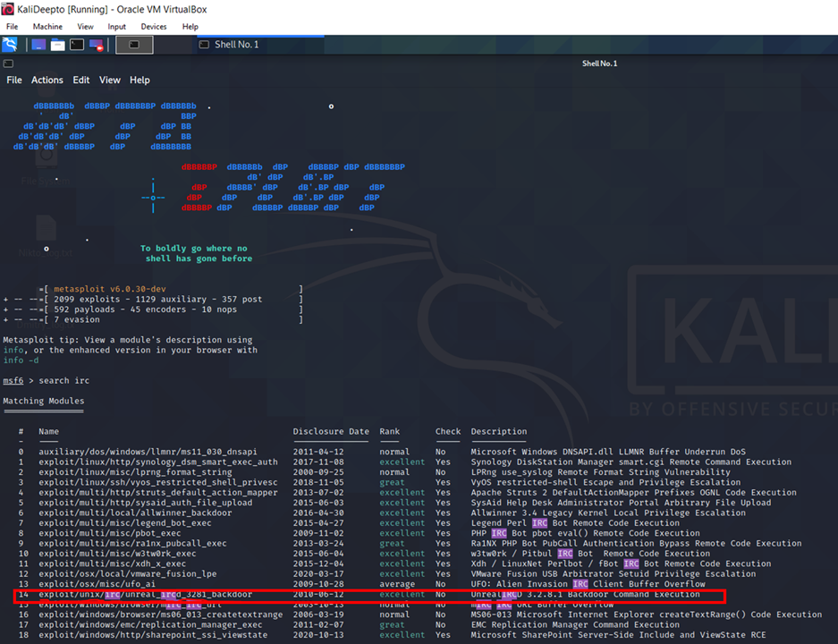This screenshot has height=644, width=838.
Task: Click the 'Rank' column header
Action: [390, 431]
